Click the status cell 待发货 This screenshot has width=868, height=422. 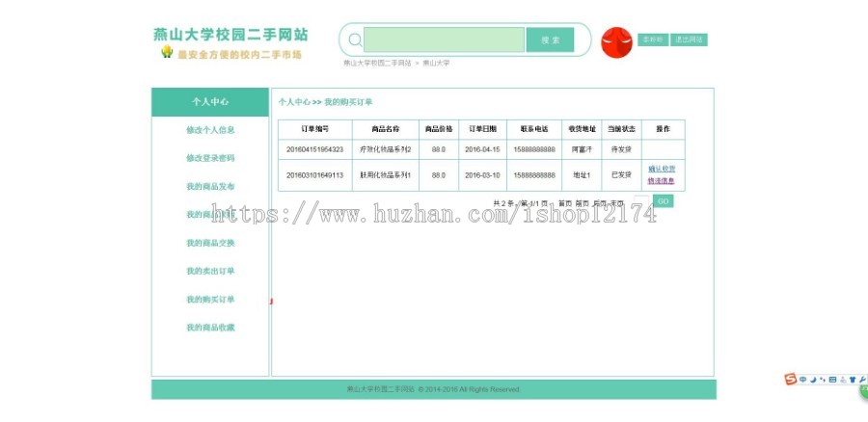[622, 149]
